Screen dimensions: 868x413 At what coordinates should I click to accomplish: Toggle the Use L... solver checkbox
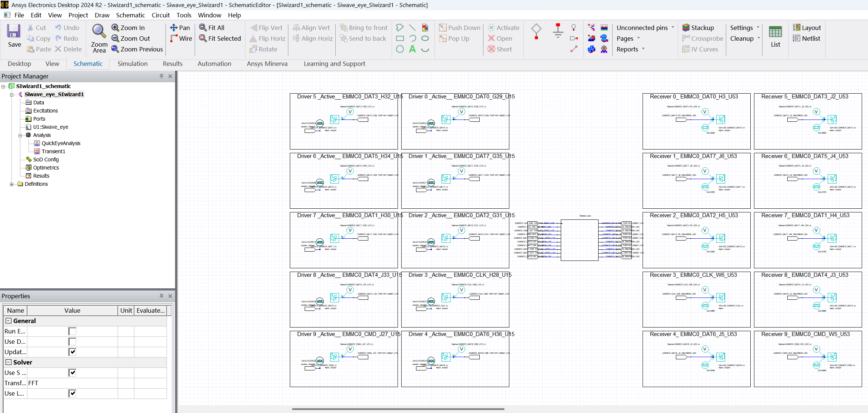point(72,393)
